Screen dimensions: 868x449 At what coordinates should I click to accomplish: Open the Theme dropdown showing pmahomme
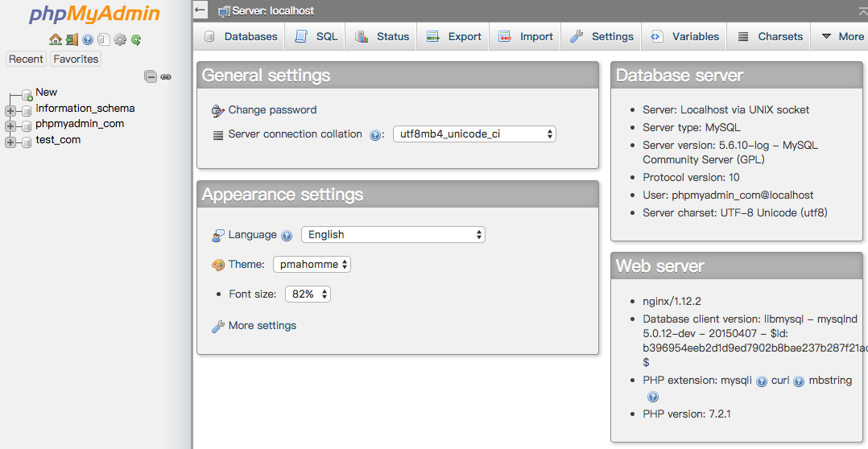click(312, 264)
